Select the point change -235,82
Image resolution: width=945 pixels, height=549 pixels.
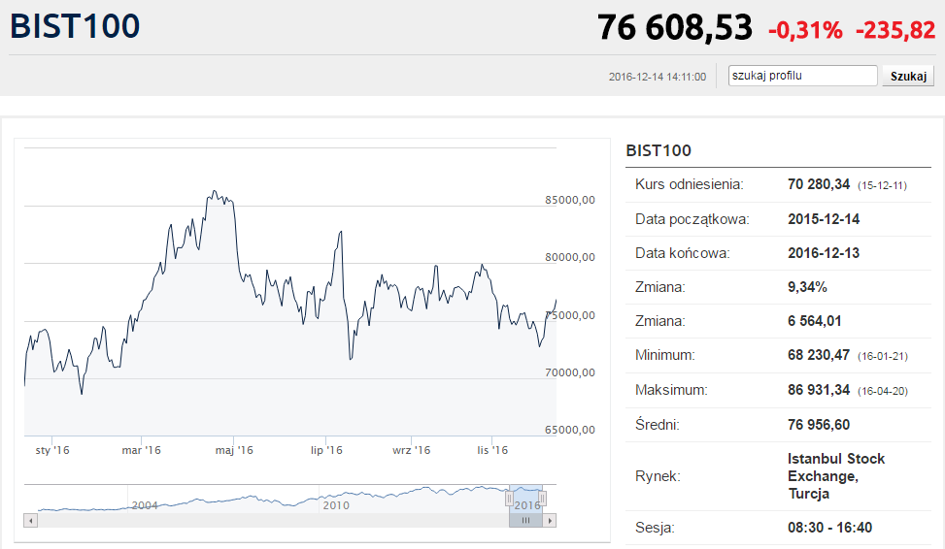[896, 30]
